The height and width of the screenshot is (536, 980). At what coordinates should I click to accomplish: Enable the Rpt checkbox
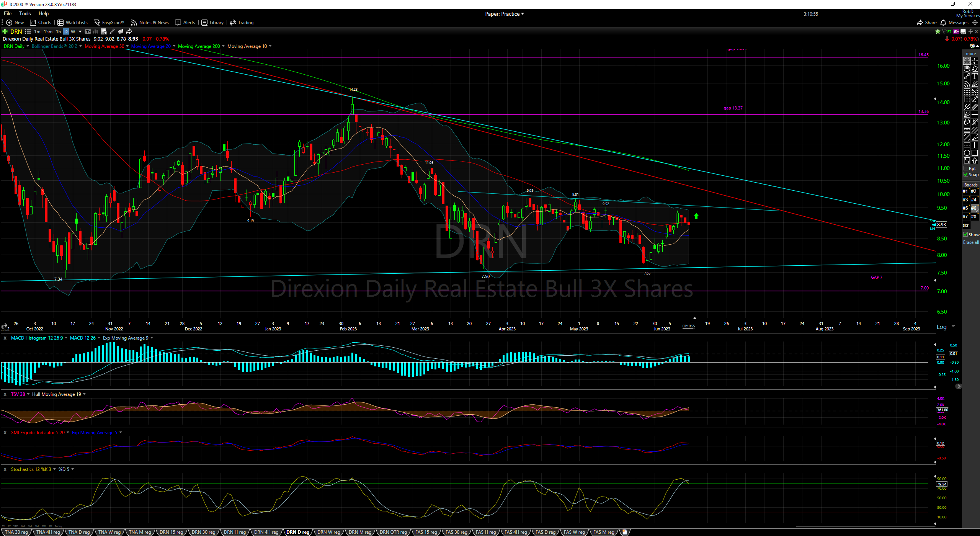tap(966, 168)
